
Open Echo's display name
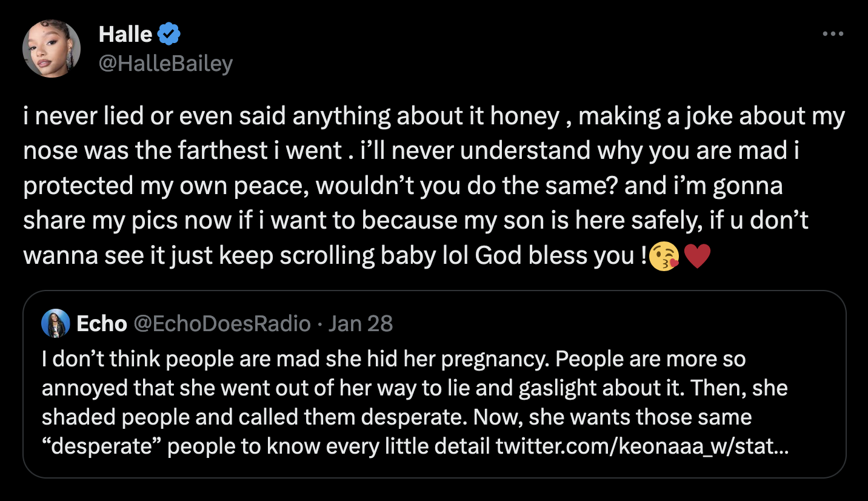[x=101, y=323]
